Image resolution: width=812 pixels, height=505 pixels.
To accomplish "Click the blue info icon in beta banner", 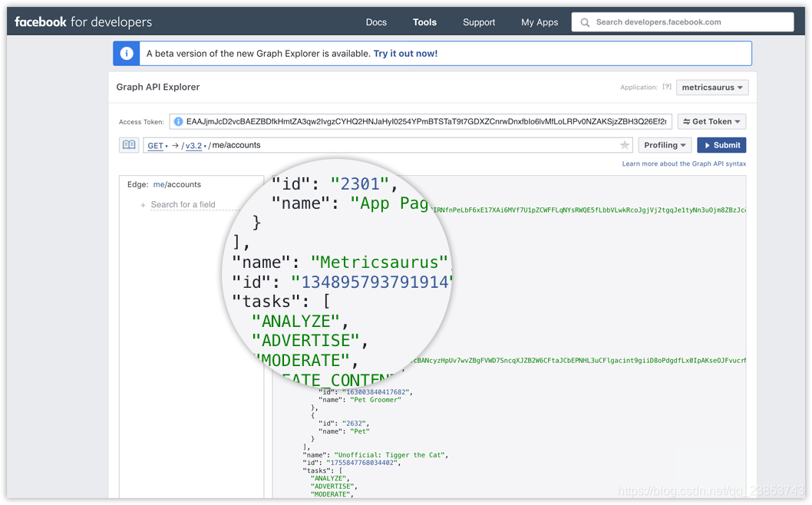I will (127, 54).
